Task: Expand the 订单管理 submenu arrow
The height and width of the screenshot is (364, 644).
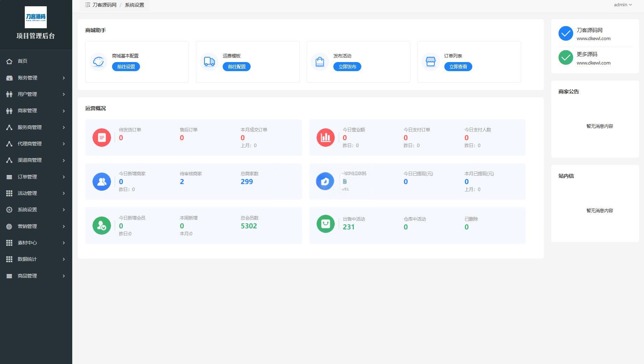Action: pos(64,177)
